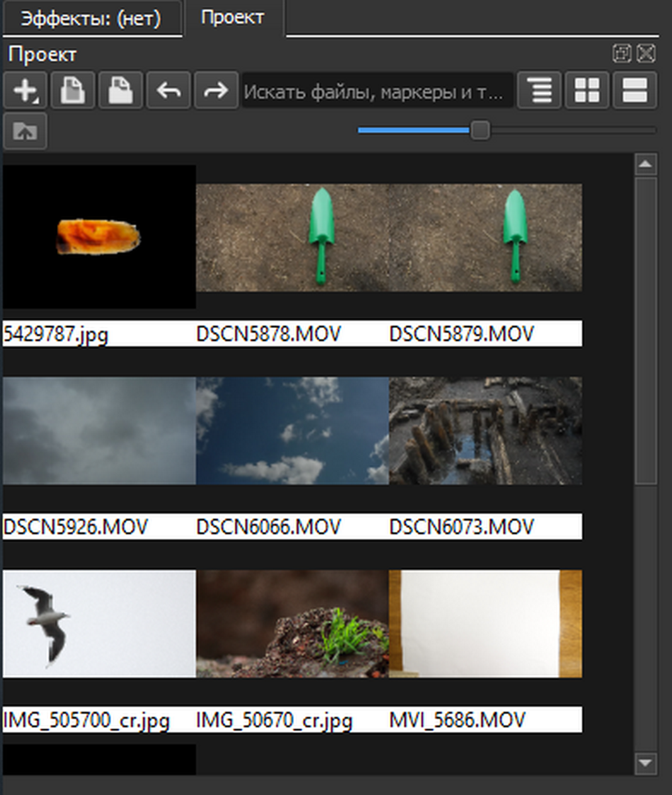Undo with the left arrow button
672x795 pixels.
pos(168,90)
